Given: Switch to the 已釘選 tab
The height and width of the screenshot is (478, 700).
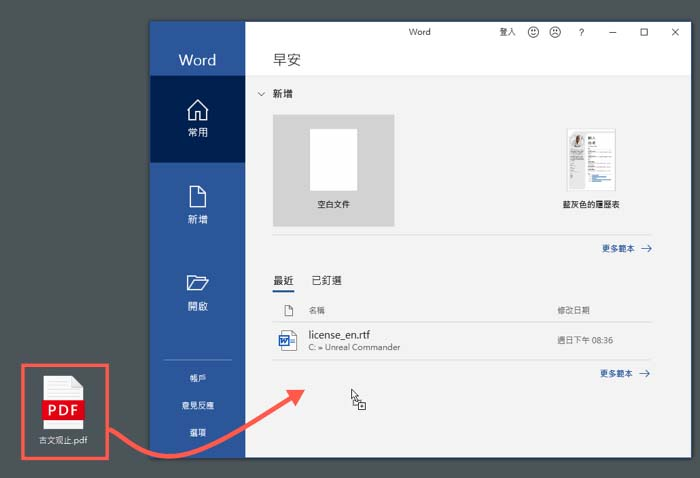Looking at the screenshot, I should tap(326, 281).
